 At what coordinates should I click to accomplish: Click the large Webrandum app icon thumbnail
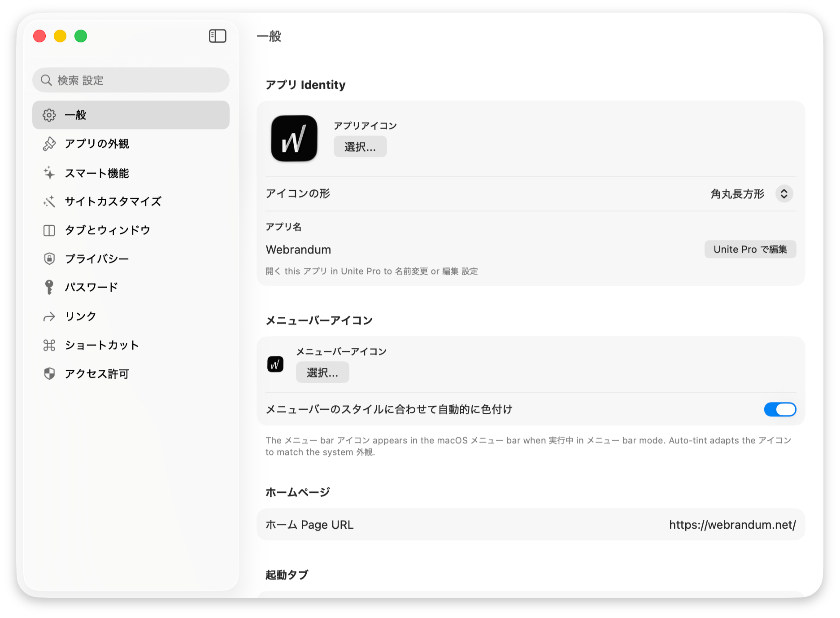click(x=294, y=138)
